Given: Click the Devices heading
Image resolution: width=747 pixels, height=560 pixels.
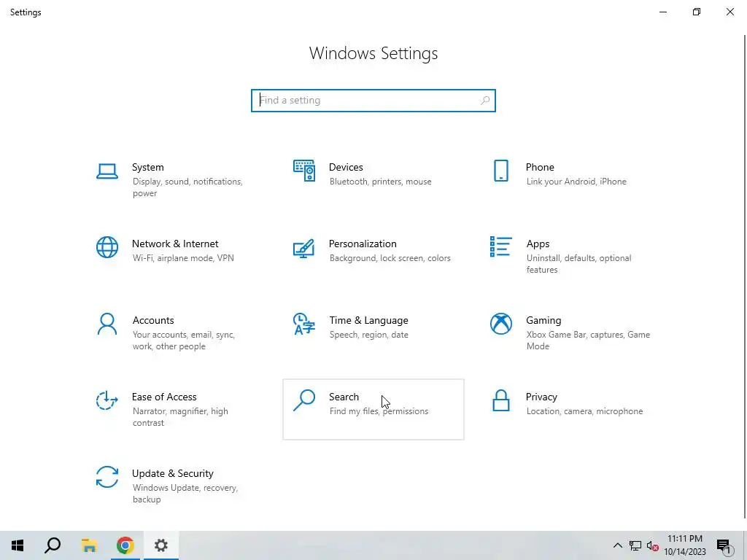Looking at the screenshot, I should tap(346, 167).
